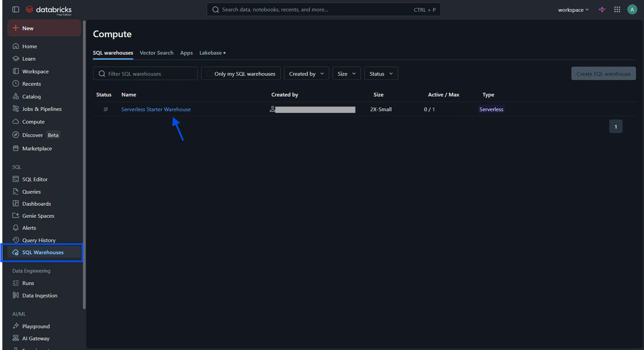Click the Dashboards icon in sidebar
644x350 pixels.
[16, 203]
